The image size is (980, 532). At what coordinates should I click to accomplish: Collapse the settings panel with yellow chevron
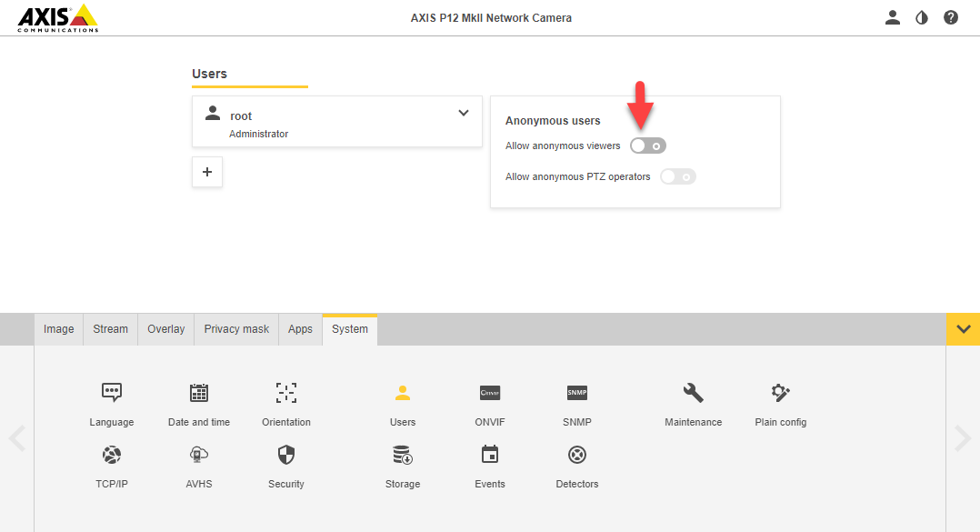[963, 329]
